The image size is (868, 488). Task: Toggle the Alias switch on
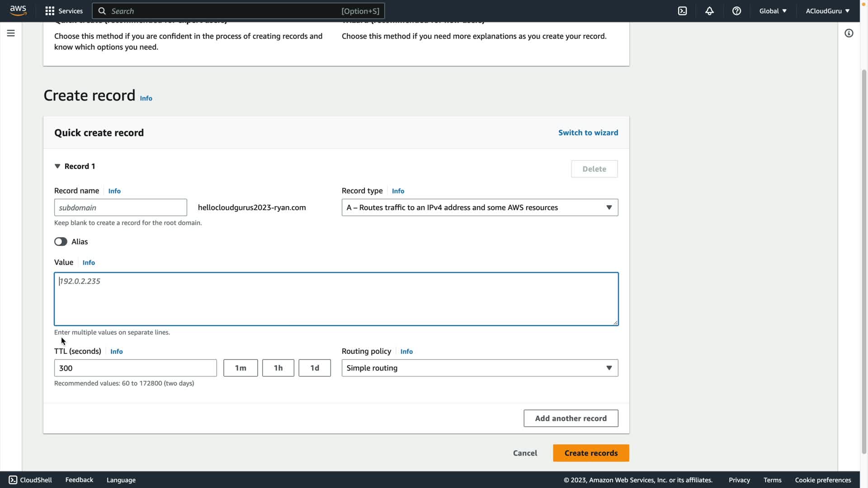(x=61, y=242)
